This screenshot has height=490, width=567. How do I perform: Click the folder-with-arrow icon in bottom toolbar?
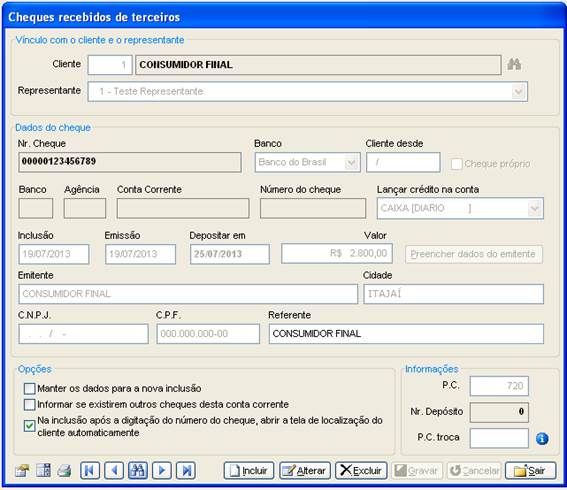[x=22, y=470]
